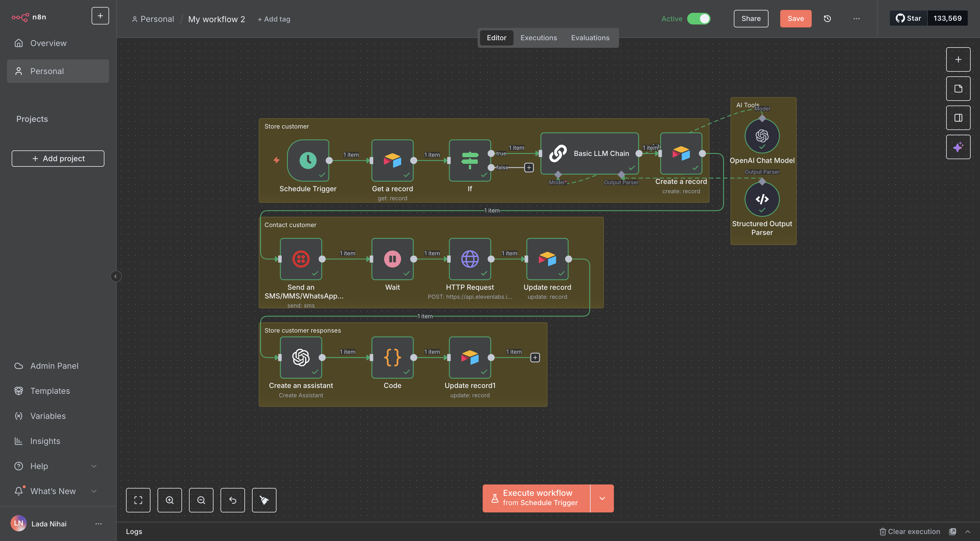Zoom out on the canvas
Image resolution: width=980 pixels, height=541 pixels.
point(201,500)
